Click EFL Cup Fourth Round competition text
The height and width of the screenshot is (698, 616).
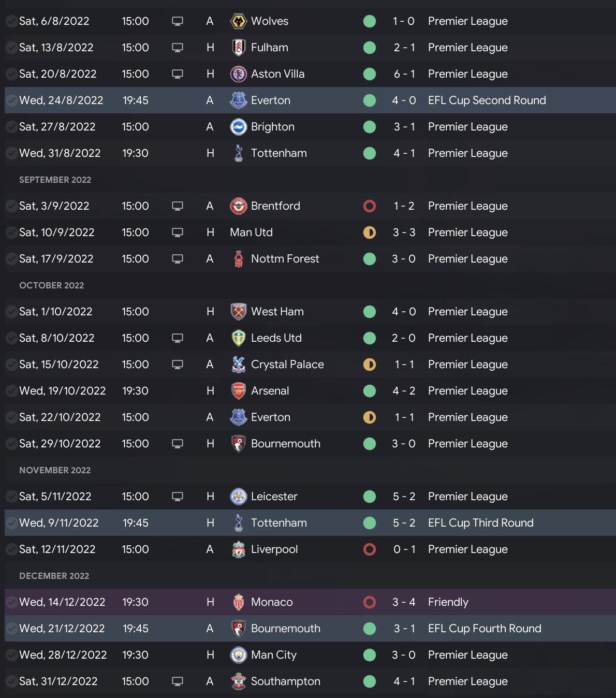pos(485,629)
